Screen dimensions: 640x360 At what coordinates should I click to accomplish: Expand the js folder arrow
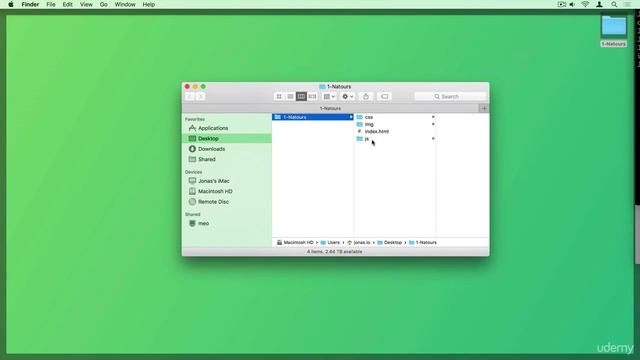coord(433,139)
